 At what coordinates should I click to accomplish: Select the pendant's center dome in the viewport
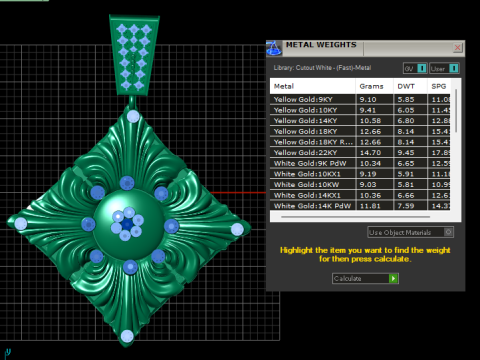click(128, 225)
